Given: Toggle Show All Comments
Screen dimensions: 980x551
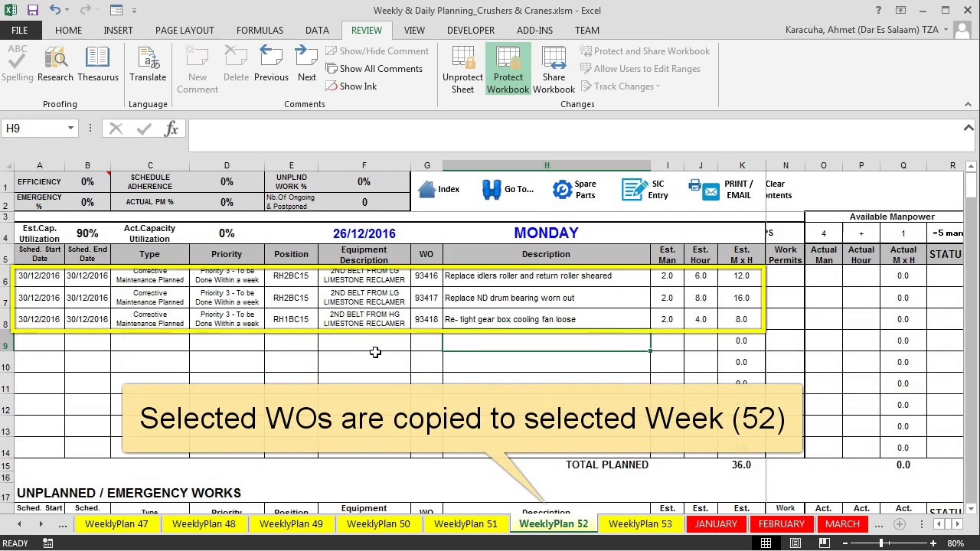Looking at the screenshot, I should pyautogui.click(x=374, y=69).
